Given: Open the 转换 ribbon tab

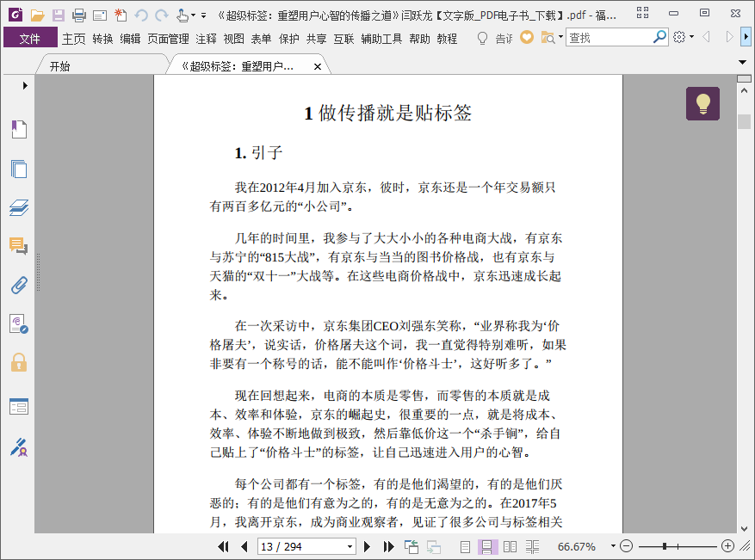Looking at the screenshot, I should tap(103, 39).
